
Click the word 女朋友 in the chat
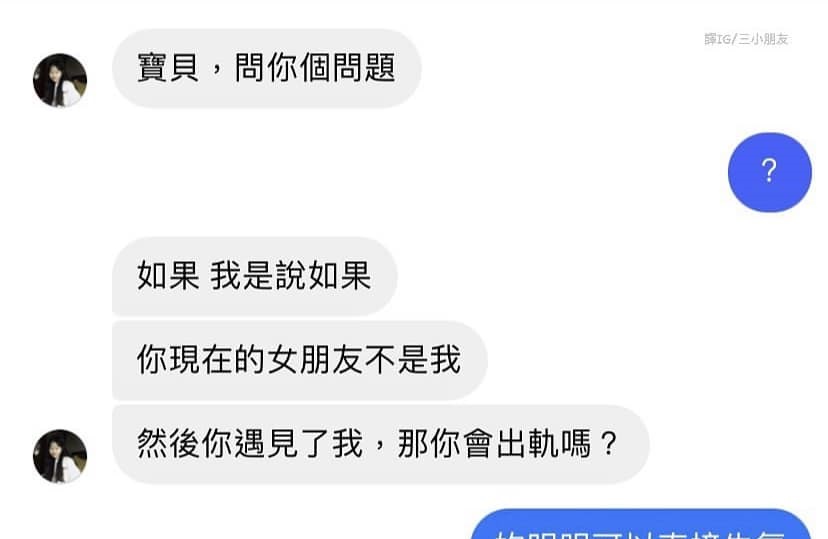(x=315, y=360)
